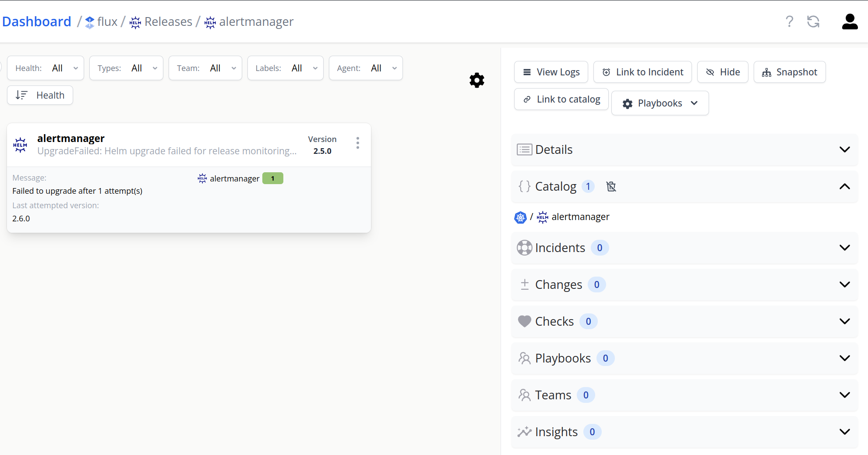This screenshot has width=868, height=455.
Task: Open the Playbooks dropdown button
Action: (x=660, y=103)
